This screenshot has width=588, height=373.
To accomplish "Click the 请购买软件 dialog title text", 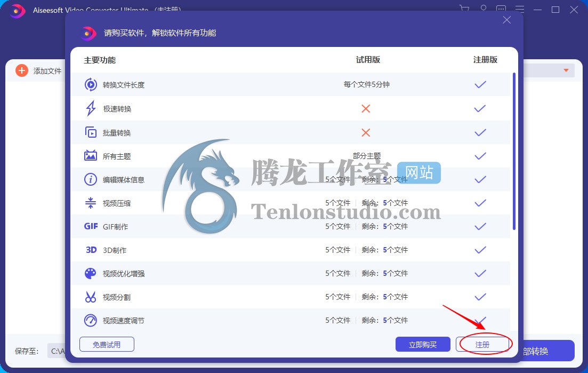I will tap(160, 33).
